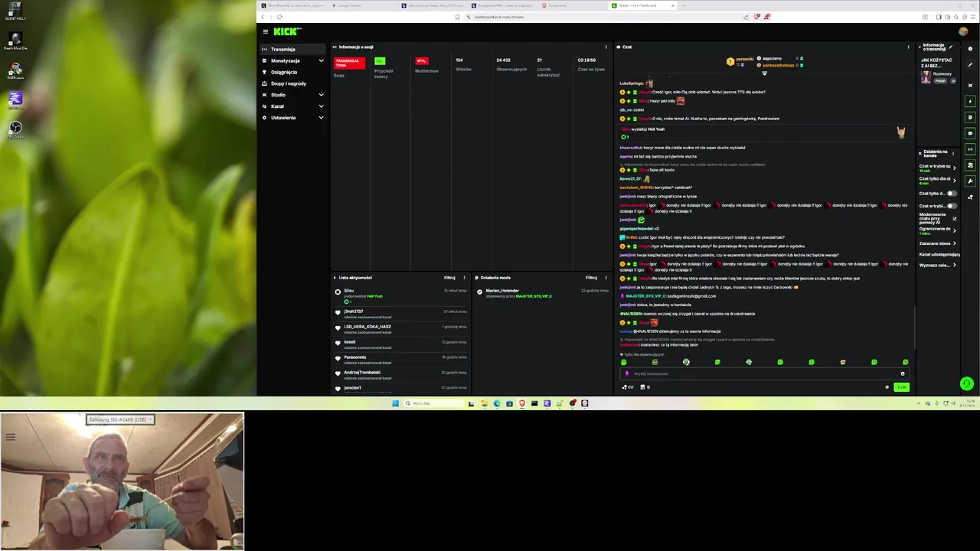The height and width of the screenshot is (551, 980).
Task: Expand the Wyznacz cele setting
Action: point(937,265)
